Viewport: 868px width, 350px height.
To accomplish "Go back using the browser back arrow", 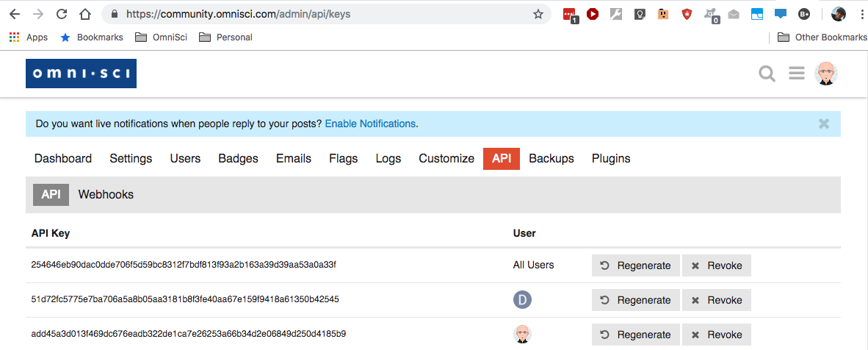I will tap(15, 14).
